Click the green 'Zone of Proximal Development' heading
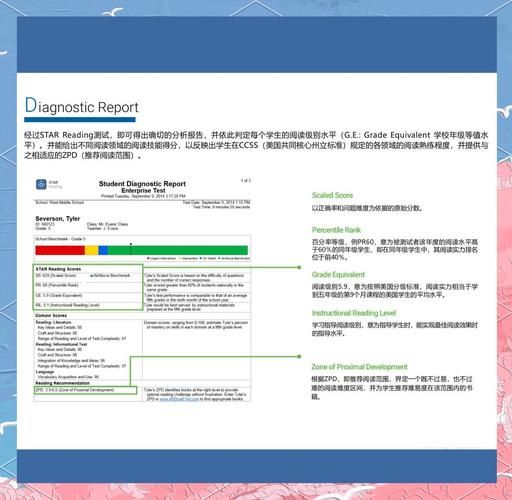 359,367
